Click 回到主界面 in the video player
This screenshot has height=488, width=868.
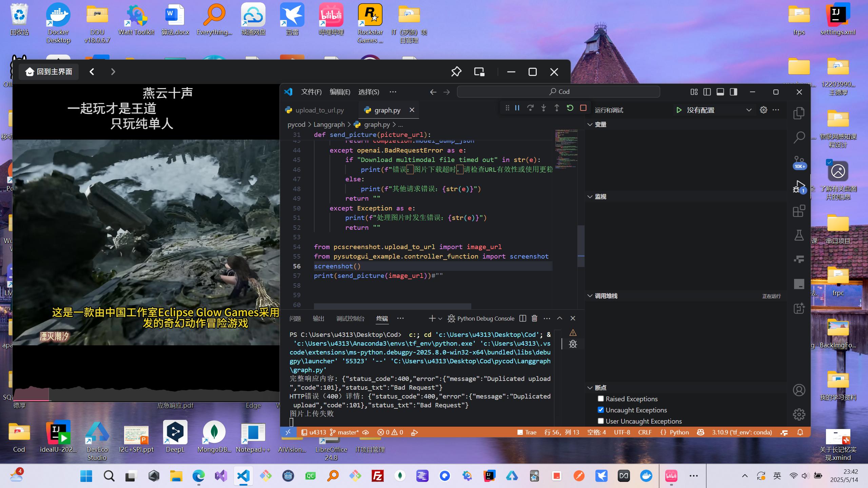coord(49,72)
